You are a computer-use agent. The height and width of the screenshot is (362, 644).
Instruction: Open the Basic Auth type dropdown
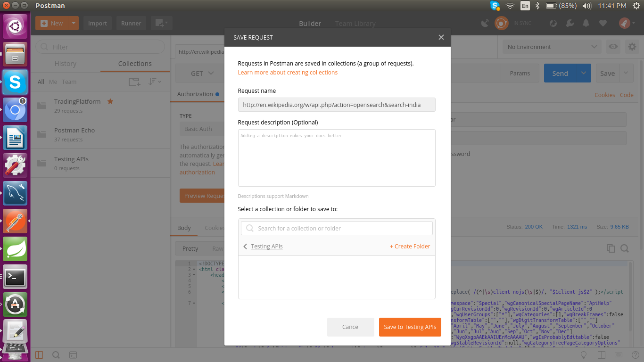click(x=202, y=129)
